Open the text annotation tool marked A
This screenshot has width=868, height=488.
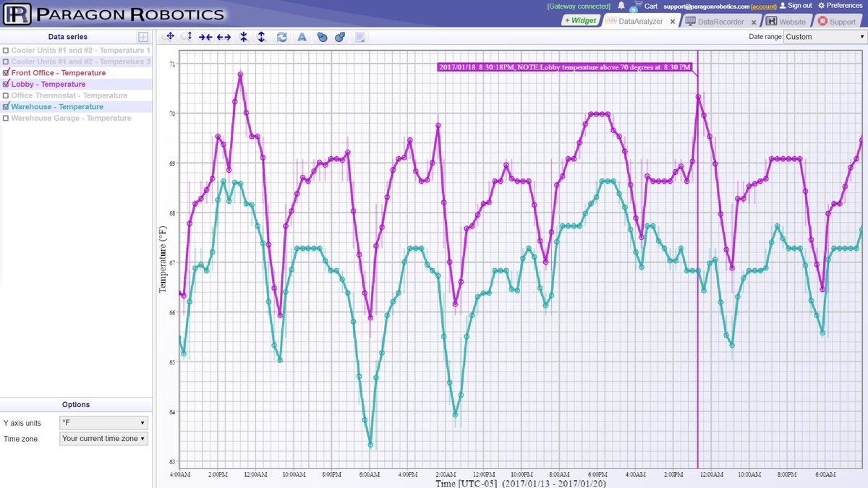point(302,36)
